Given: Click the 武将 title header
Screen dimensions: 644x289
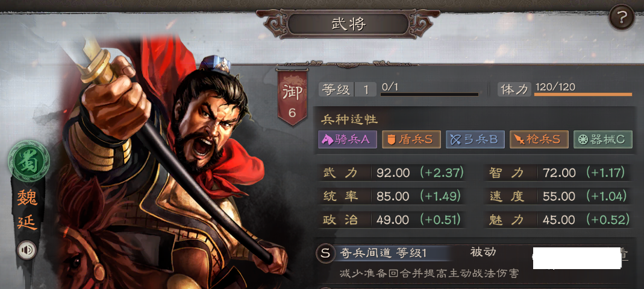Looking at the screenshot, I should [x=349, y=25].
